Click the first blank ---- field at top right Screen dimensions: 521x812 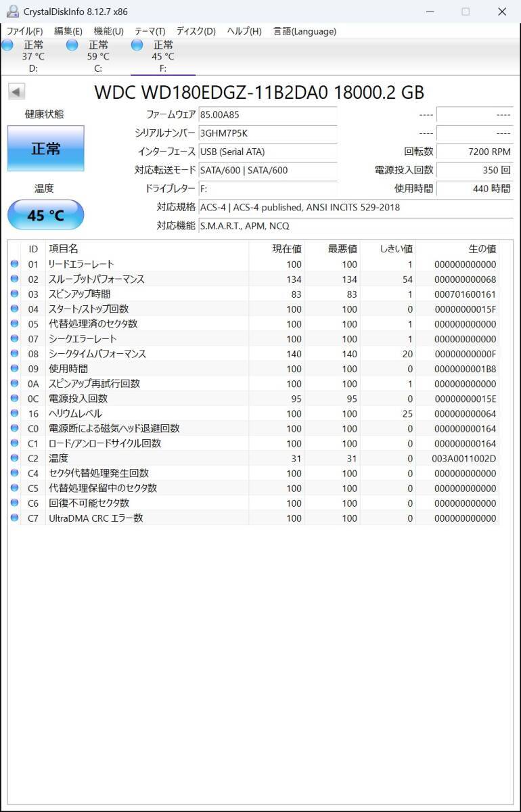[x=475, y=115]
